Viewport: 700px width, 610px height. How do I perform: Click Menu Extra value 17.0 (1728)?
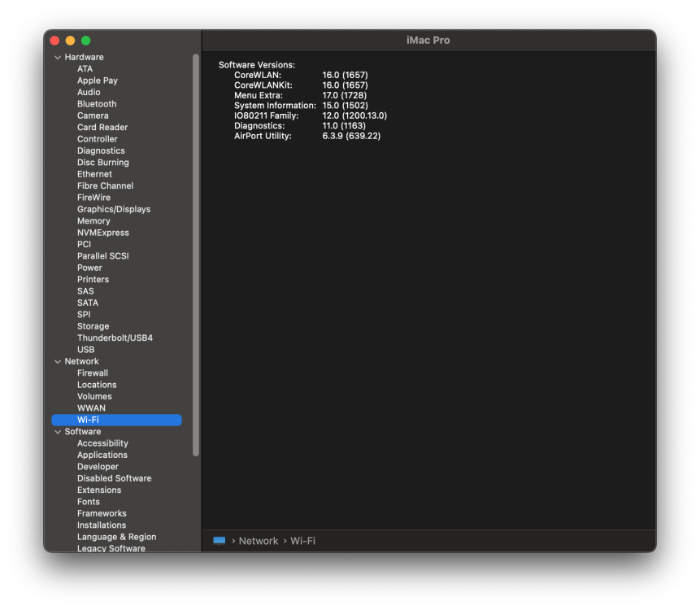344,95
